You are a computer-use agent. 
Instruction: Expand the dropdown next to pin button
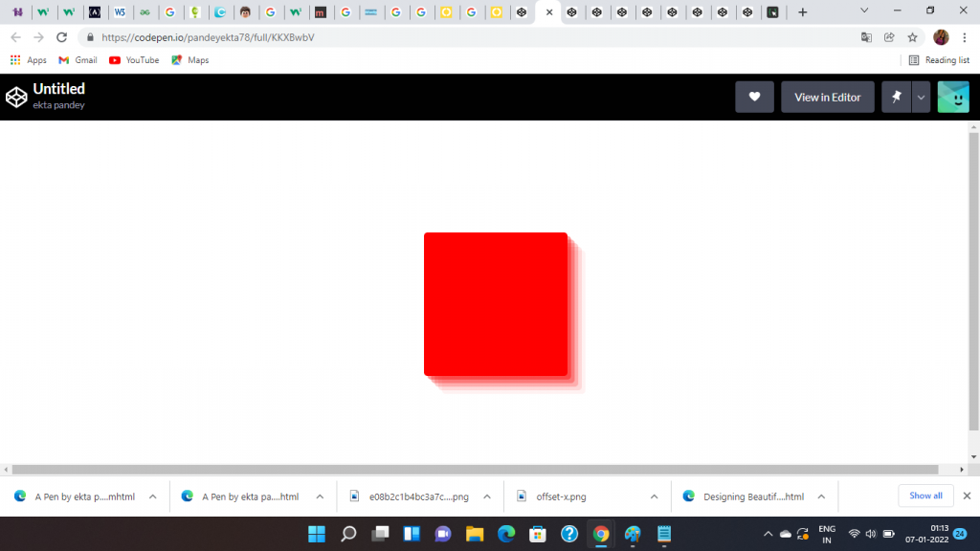tap(921, 97)
